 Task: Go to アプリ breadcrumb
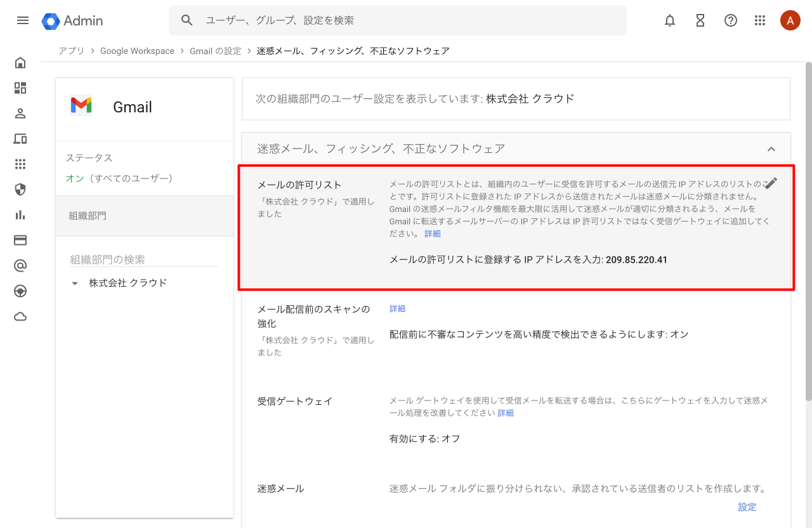click(x=71, y=51)
